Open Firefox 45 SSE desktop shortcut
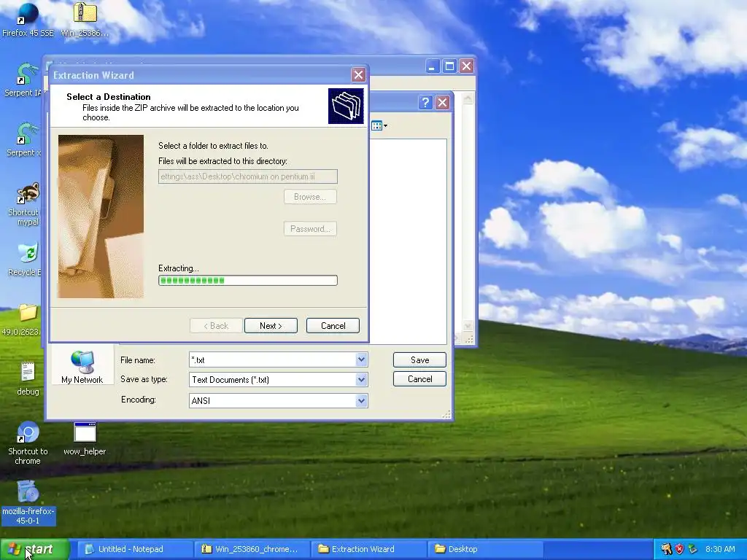Image resolution: width=747 pixels, height=560 pixels. pos(28,20)
